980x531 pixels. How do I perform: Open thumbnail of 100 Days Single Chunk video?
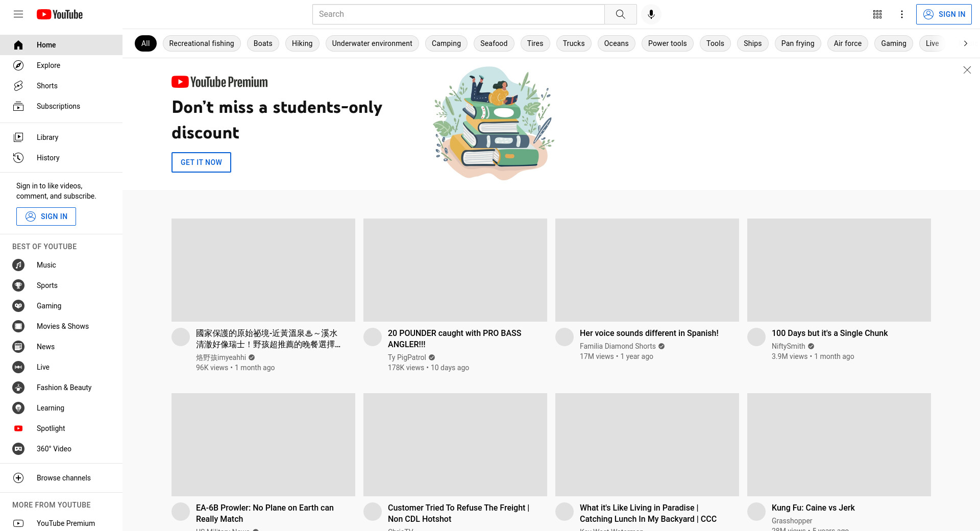(x=839, y=270)
